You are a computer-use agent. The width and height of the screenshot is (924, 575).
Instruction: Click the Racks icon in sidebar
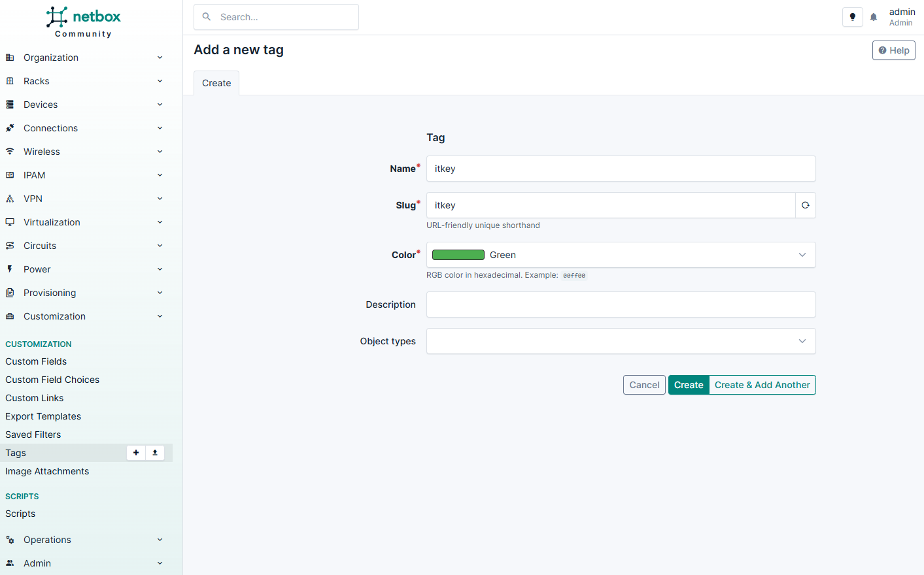(x=10, y=81)
